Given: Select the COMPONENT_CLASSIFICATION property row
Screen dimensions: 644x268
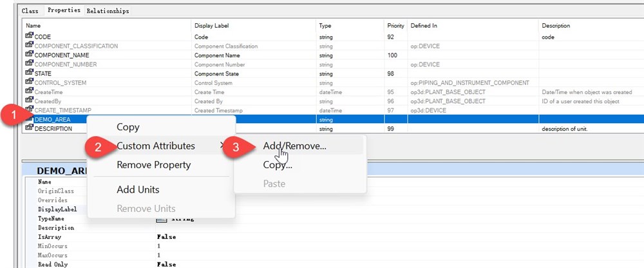Looking at the screenshot, I should click(334, 46).
